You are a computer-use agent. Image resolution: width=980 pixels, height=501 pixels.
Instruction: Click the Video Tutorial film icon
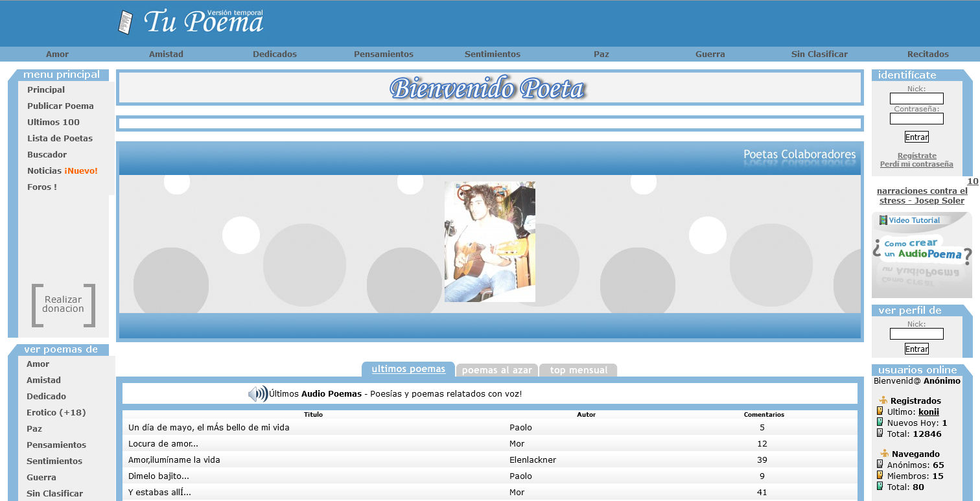coord(883,220)
